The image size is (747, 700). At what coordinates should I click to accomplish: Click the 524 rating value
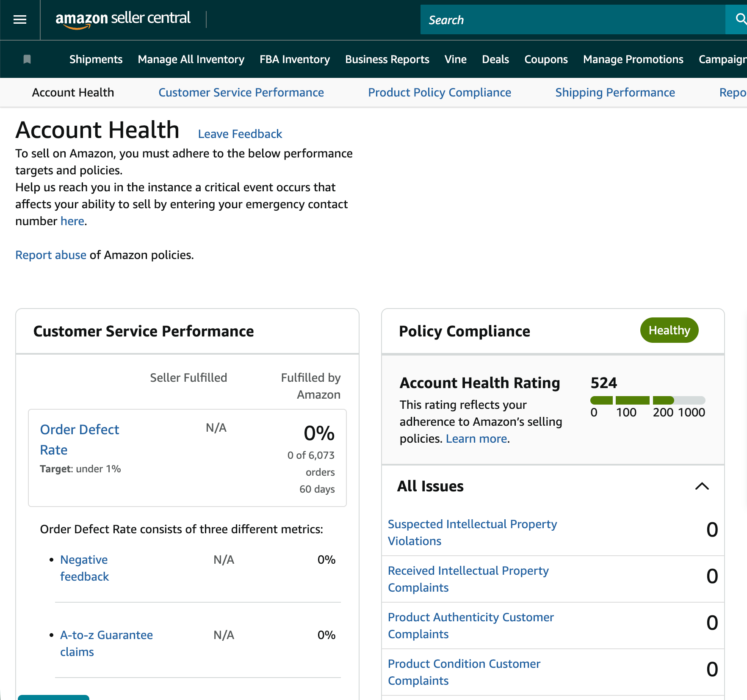pos(603,383)
